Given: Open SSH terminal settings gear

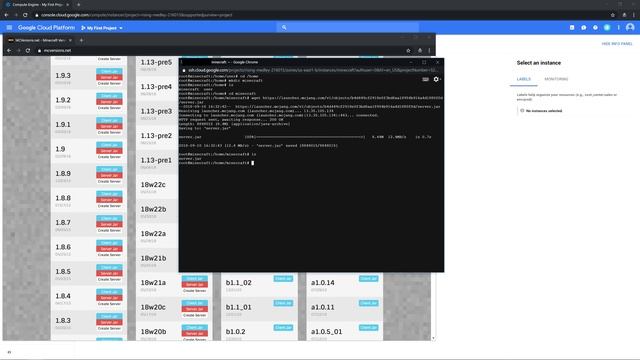Looking at the screenshot, I should pos(436,79).
